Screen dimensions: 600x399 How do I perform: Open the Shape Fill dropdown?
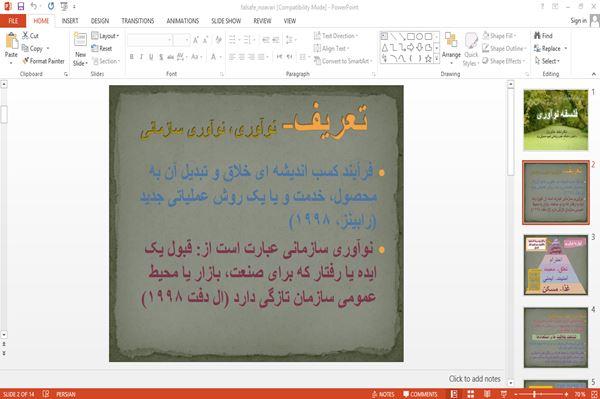point(499,36)
